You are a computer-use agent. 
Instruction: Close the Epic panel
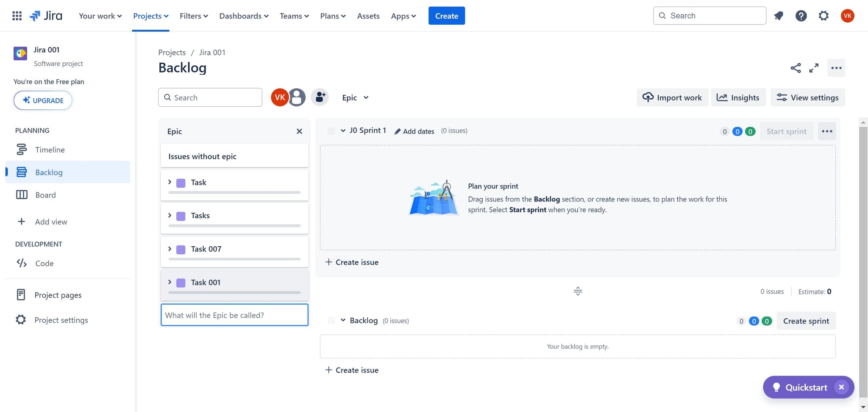299,131
